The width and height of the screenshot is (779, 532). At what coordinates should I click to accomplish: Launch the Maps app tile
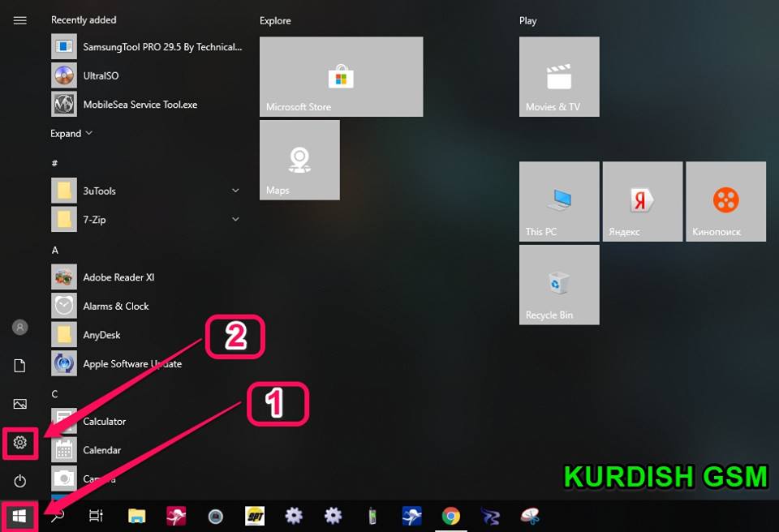click(299, 159)
